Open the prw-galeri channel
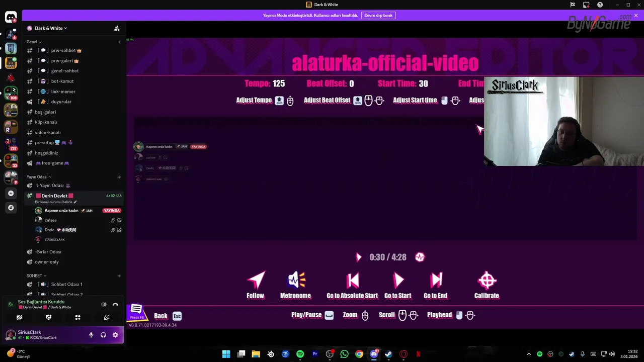The height and width of the screenshot is (362, 644). click(74, 61)
